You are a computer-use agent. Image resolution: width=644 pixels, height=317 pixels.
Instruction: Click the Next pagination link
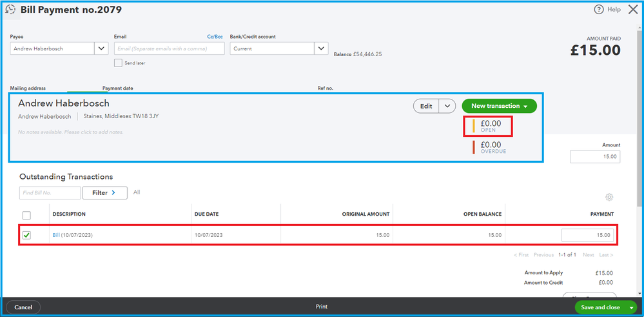point(588,255)
